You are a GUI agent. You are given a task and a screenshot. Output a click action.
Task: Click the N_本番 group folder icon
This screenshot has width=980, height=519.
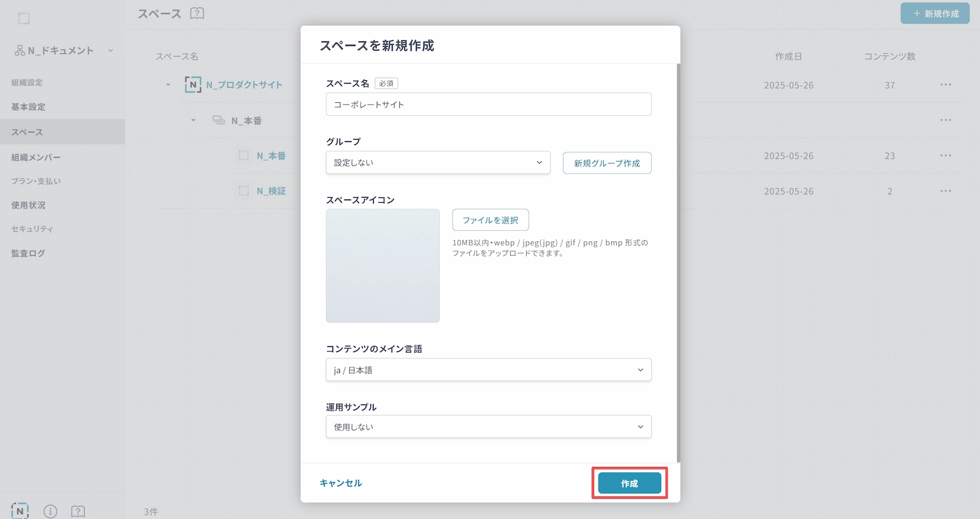219,121
